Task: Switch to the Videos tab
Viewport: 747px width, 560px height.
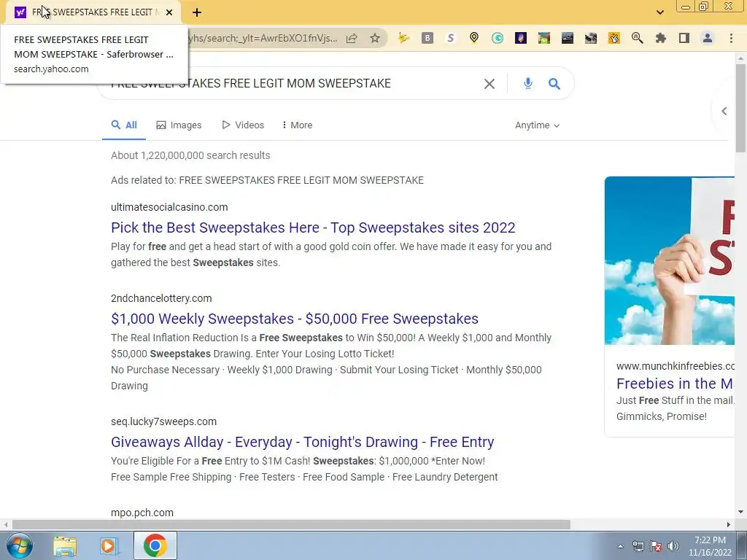Action: pos(243,125)
